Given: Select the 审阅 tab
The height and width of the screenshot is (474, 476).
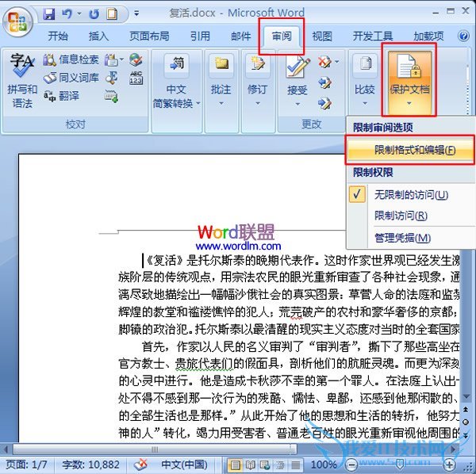Looking at the screenshot, I should click(x=282, y=36).
